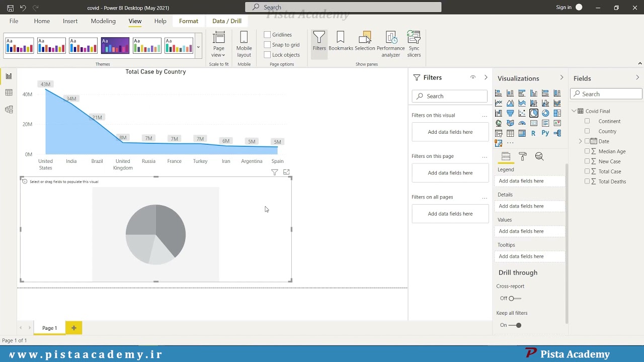Collapse the Covid Final table
The image size is (644, 362).
pos(574,111)
